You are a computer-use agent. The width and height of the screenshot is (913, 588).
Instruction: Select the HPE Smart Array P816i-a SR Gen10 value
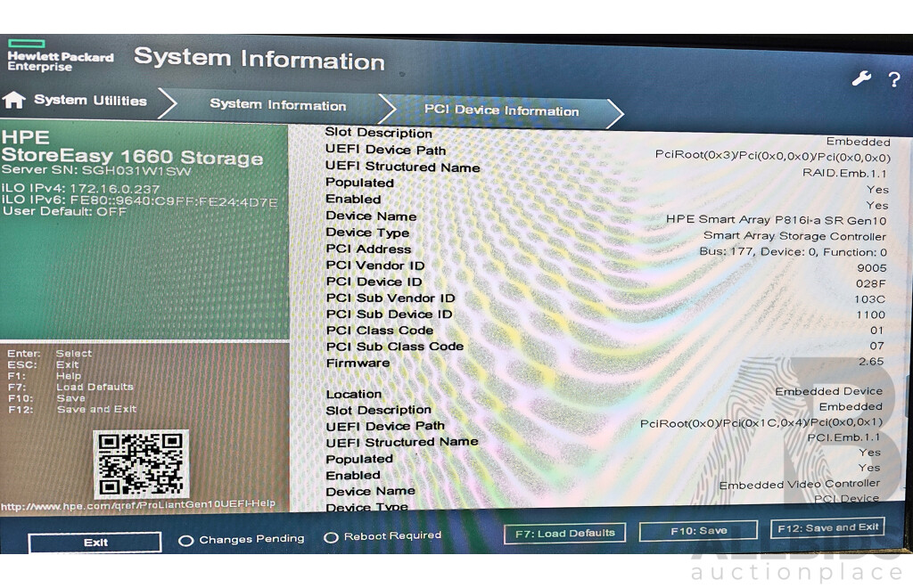coord(777,220)
